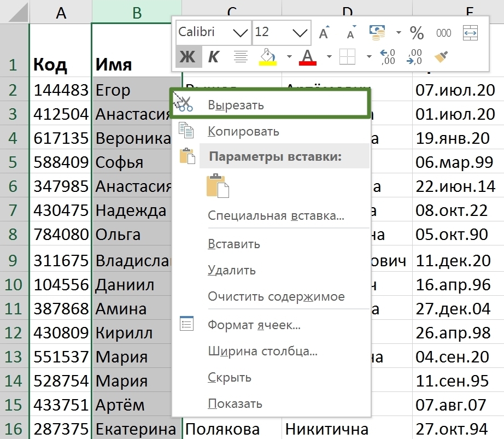Click cell containing 784080

61,235
